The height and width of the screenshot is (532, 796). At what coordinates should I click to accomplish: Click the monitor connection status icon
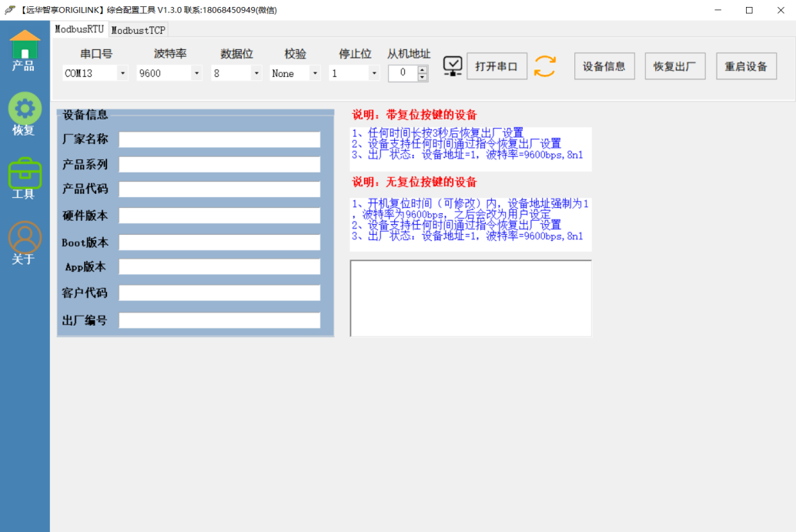click(x=453, y=66)
